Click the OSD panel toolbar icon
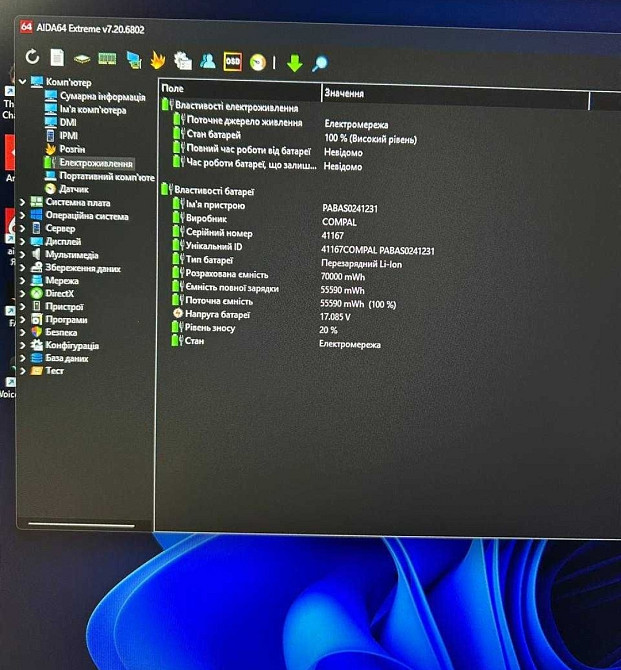 coord(233,62)
